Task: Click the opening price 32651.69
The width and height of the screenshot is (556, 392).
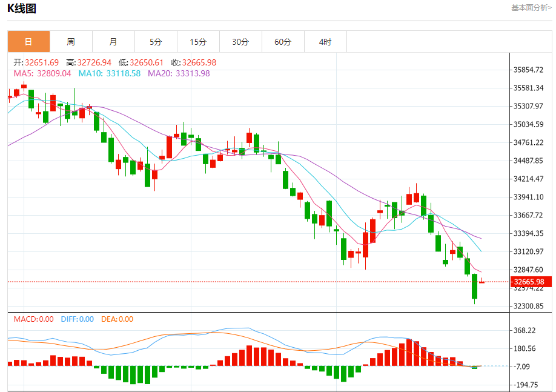Action: (42, 62)
